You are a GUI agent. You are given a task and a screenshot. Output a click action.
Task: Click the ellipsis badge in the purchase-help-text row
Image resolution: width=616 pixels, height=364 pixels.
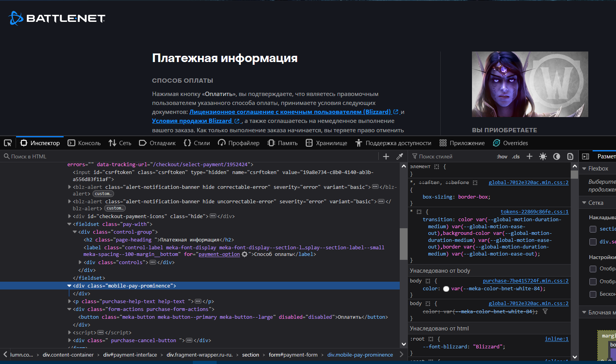198,301
